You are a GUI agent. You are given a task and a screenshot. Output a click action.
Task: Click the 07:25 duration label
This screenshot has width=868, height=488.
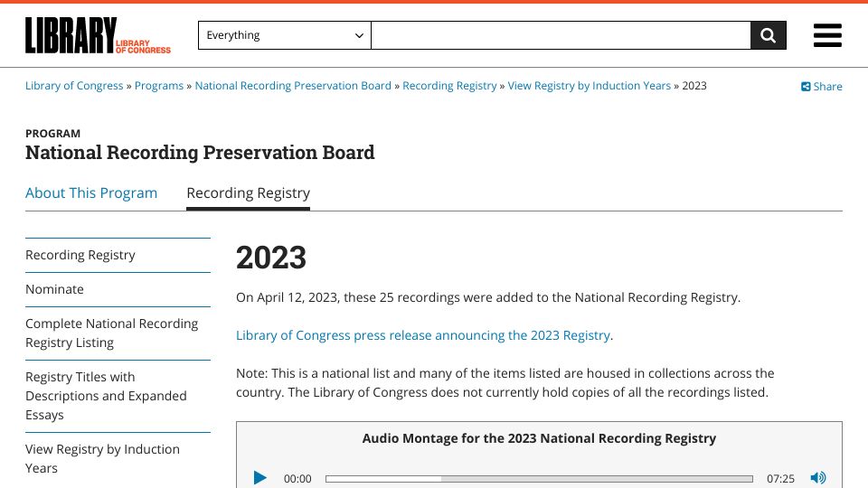pyautogui.click(x=780, y=479)
